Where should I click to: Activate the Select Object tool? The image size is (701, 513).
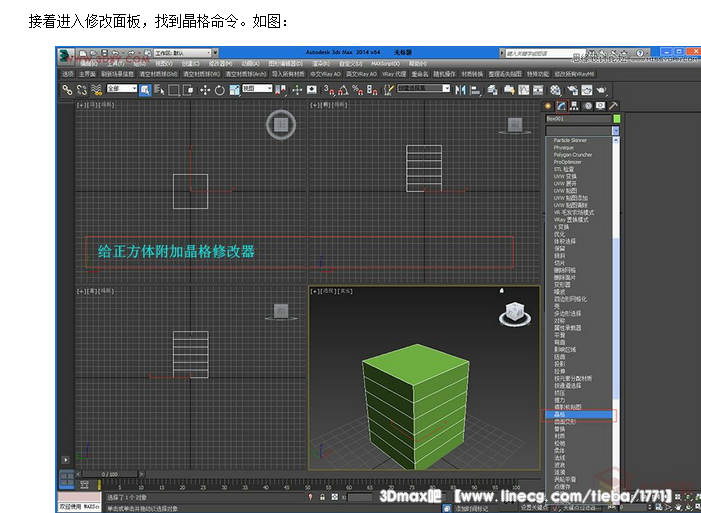point(145,90)
